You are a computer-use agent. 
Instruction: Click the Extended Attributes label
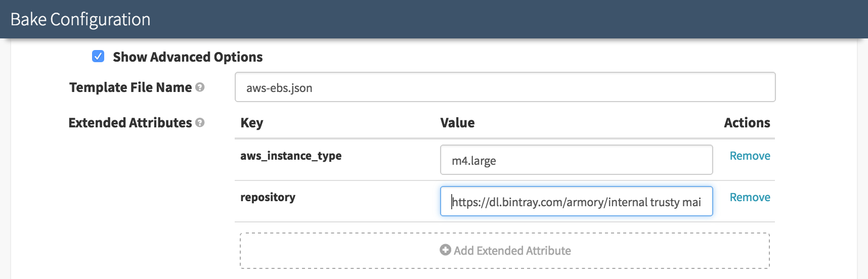(x=130, y=123)
